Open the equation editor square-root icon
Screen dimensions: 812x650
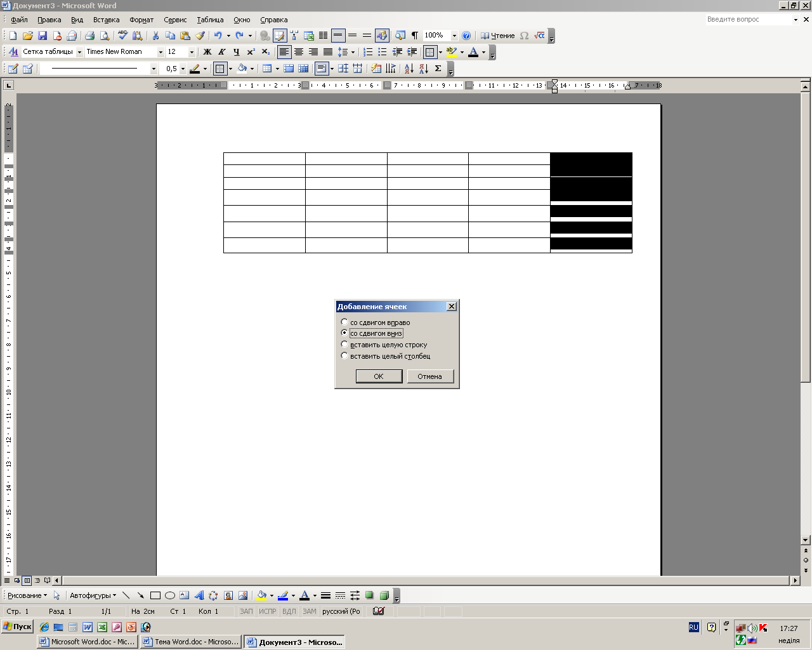coord(539,36)
